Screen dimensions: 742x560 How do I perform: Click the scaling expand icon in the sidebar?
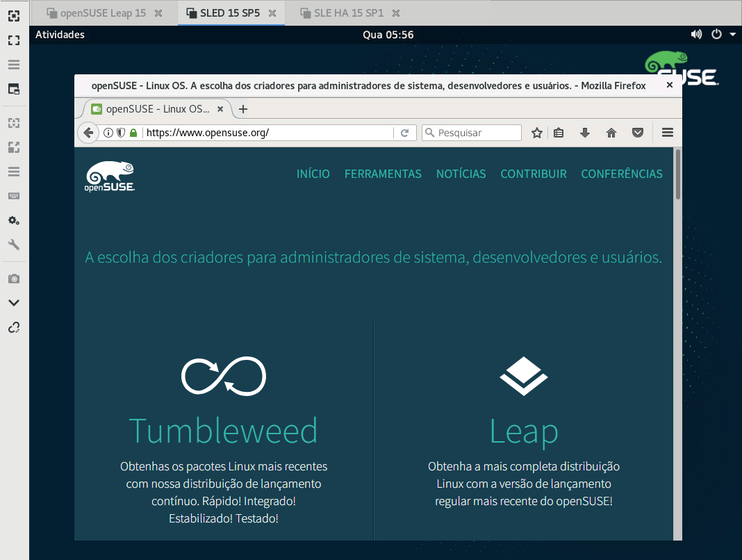pos(14,147)
